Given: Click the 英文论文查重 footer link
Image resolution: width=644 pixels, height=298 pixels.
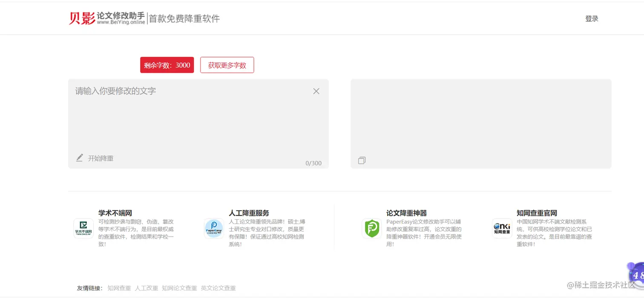Looking at the screenshot, I should coord(218,288).
